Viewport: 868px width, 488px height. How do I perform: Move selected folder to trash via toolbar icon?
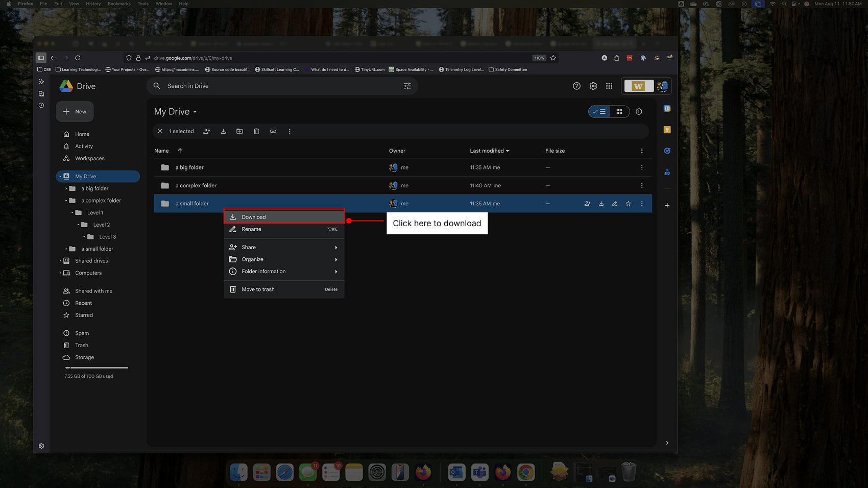click(x=256, y=131)
